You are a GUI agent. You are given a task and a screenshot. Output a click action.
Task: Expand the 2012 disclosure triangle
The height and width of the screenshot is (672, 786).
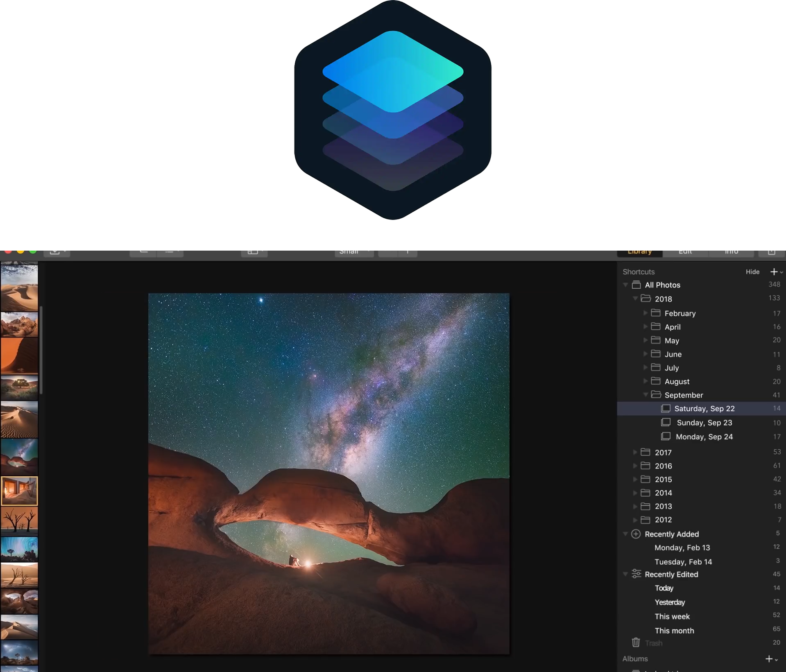click(x=635, y=520)
